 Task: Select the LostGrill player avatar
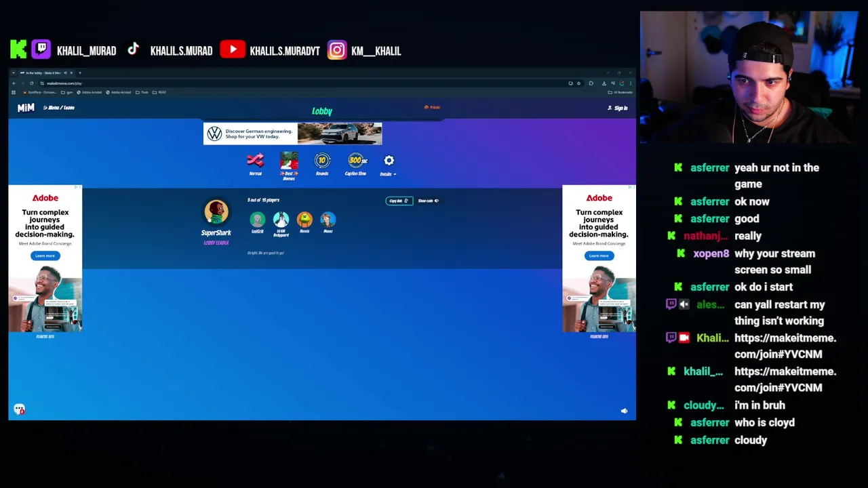(x=257, y=220)
